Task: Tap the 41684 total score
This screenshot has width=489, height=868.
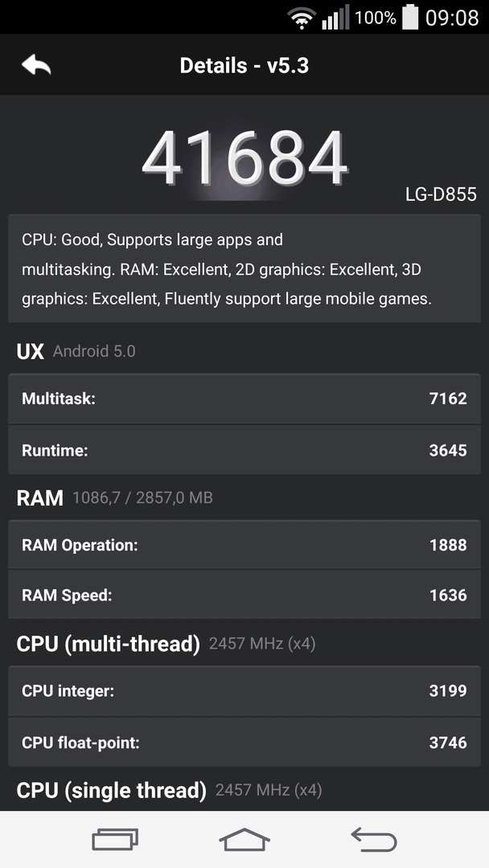Action: (244, 158)
